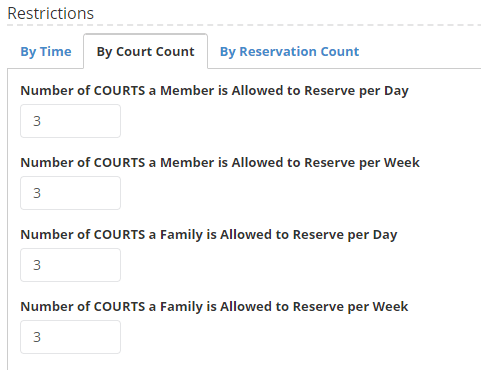Image resolution: width=481 pixels, height=370 pixels.
Task: Click the word COURTS in first field label
Action: point(119,91)
